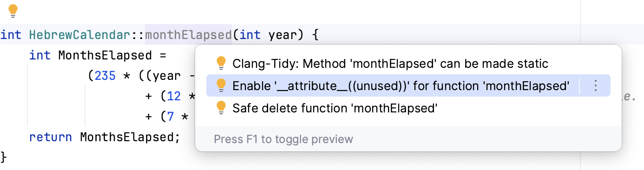
Task: Click the highlighted monthElapsed function name
Action: [x=188, y=35]
